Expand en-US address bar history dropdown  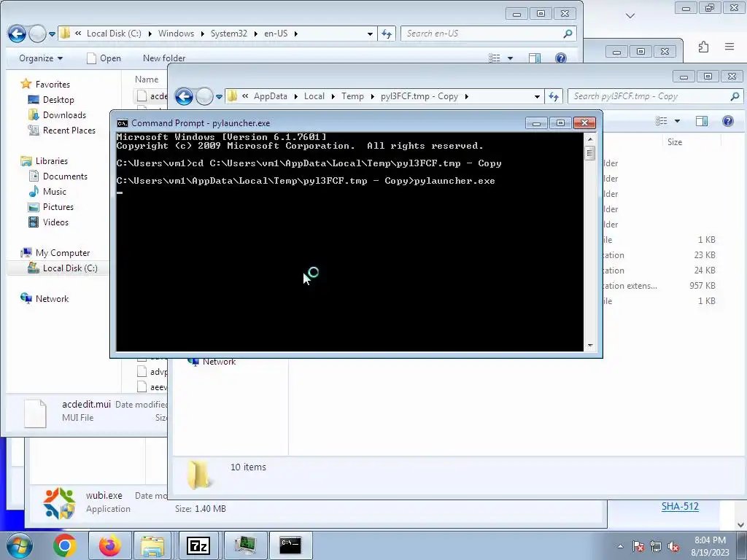click(370, 34)
